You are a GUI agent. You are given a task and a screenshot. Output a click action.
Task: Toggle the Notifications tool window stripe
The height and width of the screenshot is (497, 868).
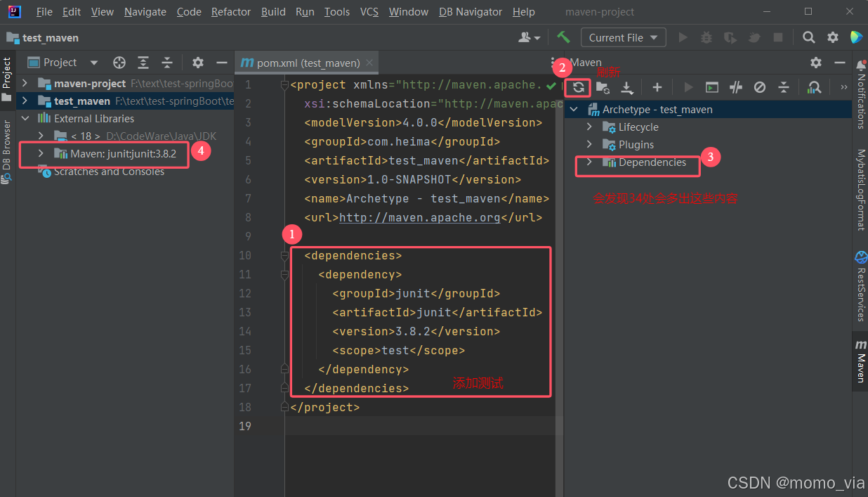point(861,95)
